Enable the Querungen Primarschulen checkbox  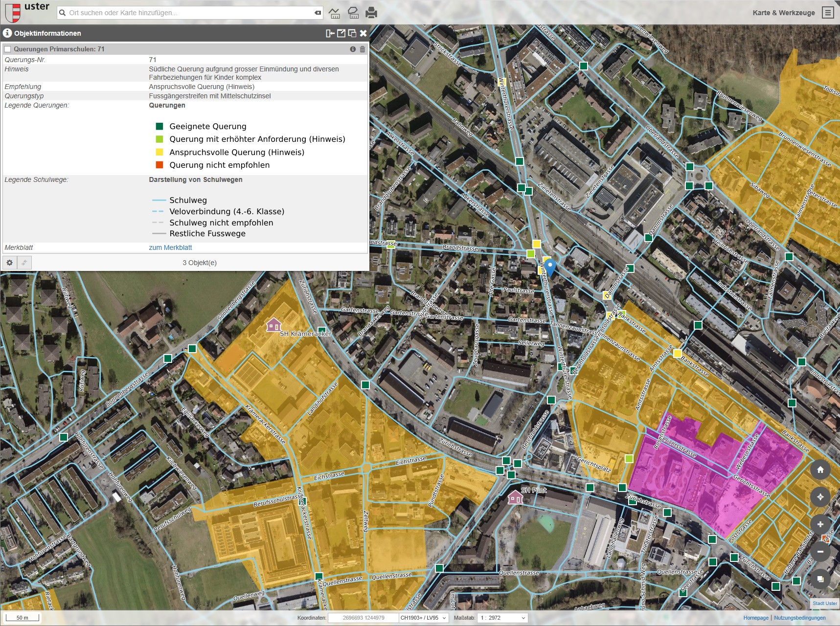(x=8, y=49)
